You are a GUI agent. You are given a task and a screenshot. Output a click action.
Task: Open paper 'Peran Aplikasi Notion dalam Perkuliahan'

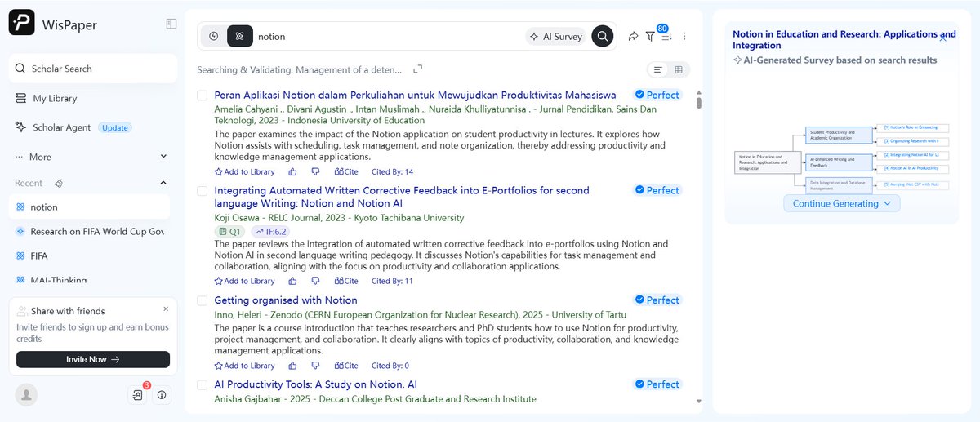pos(415,95)
